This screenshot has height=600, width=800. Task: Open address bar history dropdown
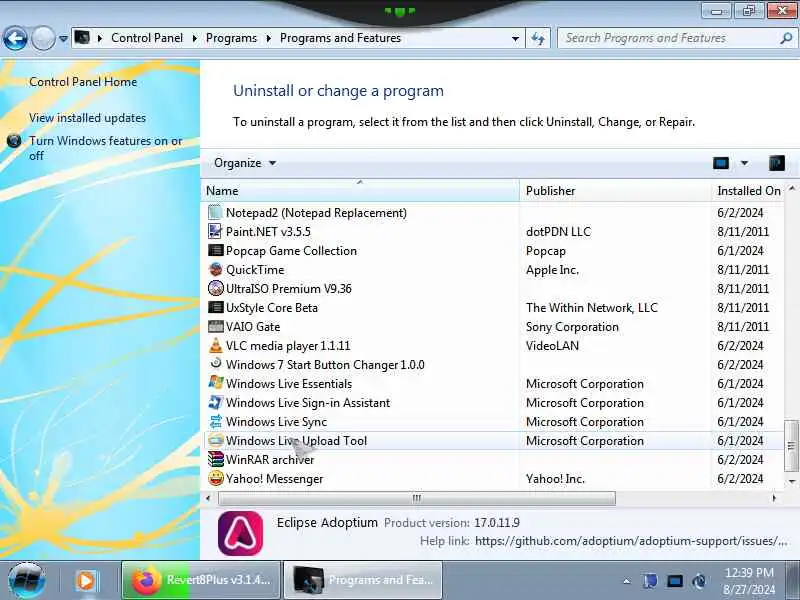pyautogui.click(x=515, y=38)
